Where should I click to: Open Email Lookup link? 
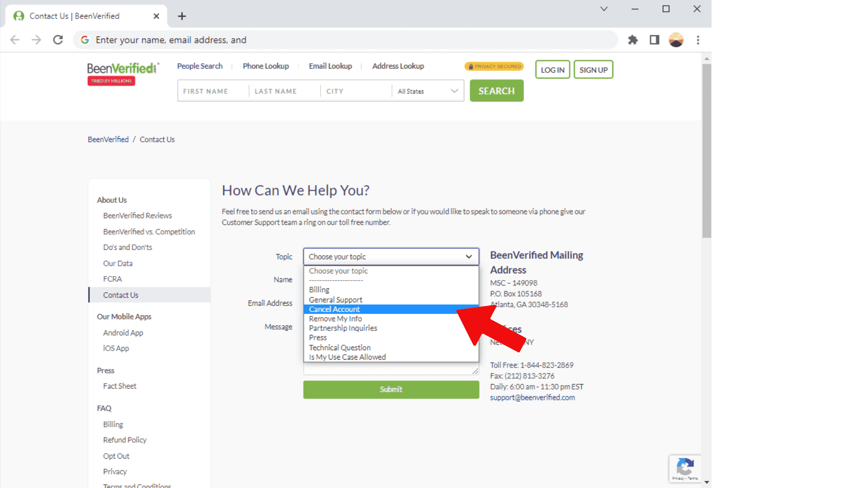tap(330, 66)
